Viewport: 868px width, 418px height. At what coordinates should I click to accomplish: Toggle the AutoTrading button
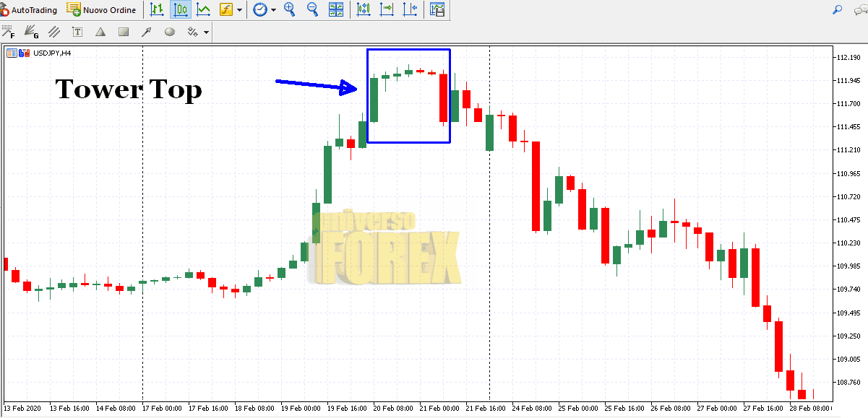[x=29, y=10]
